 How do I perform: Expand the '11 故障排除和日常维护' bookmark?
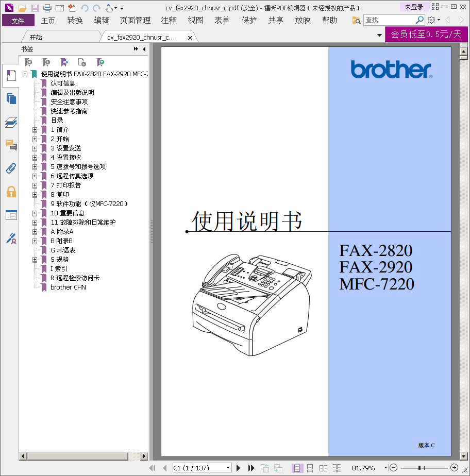point(35,223)
